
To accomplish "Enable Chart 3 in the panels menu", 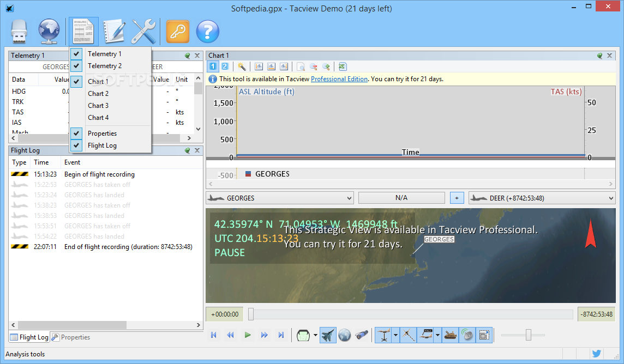I will pyautogui.click(x=110, y=105).
